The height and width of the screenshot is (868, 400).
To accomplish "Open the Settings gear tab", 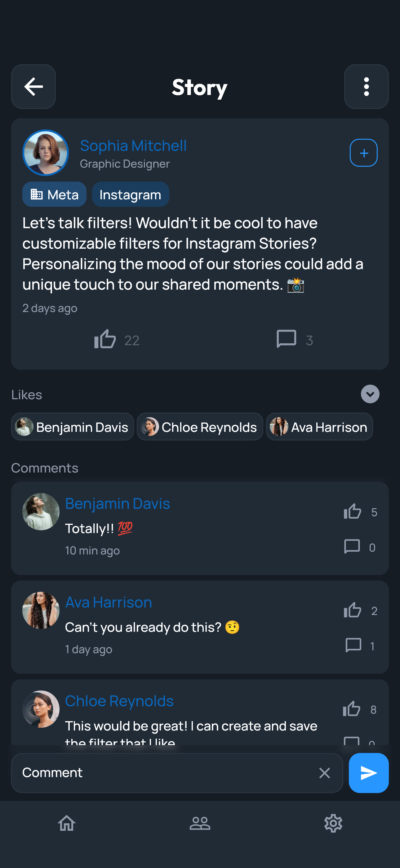I will pos(333,823).
